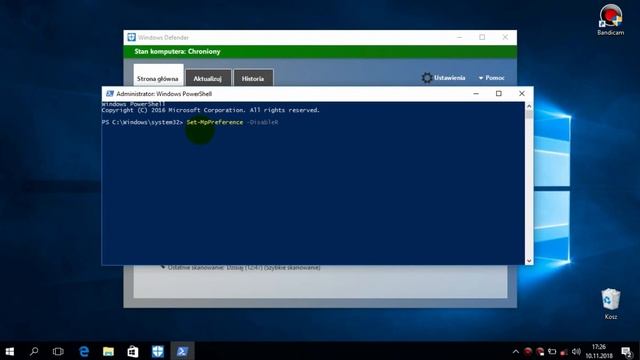Minimize the PowerShell window

coord(476,93)
